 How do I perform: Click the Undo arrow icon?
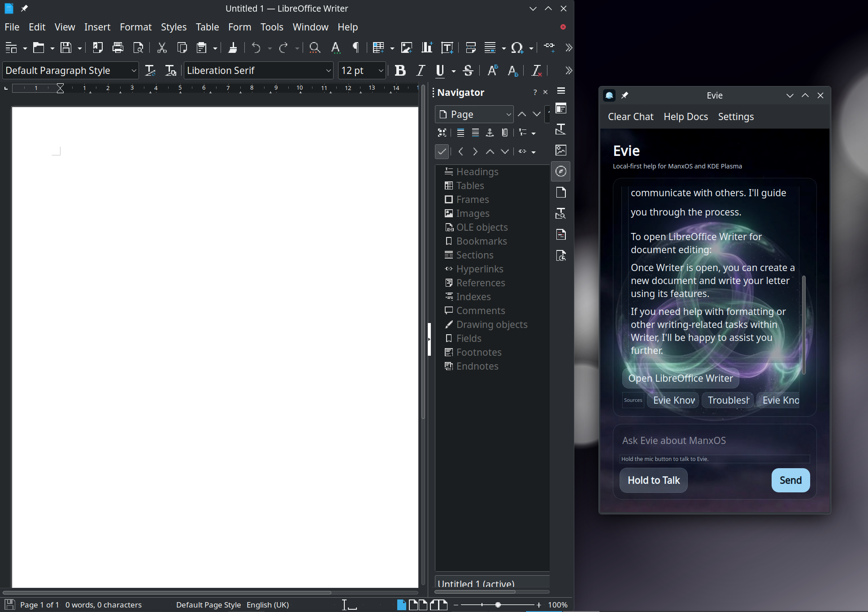point(256,47)
